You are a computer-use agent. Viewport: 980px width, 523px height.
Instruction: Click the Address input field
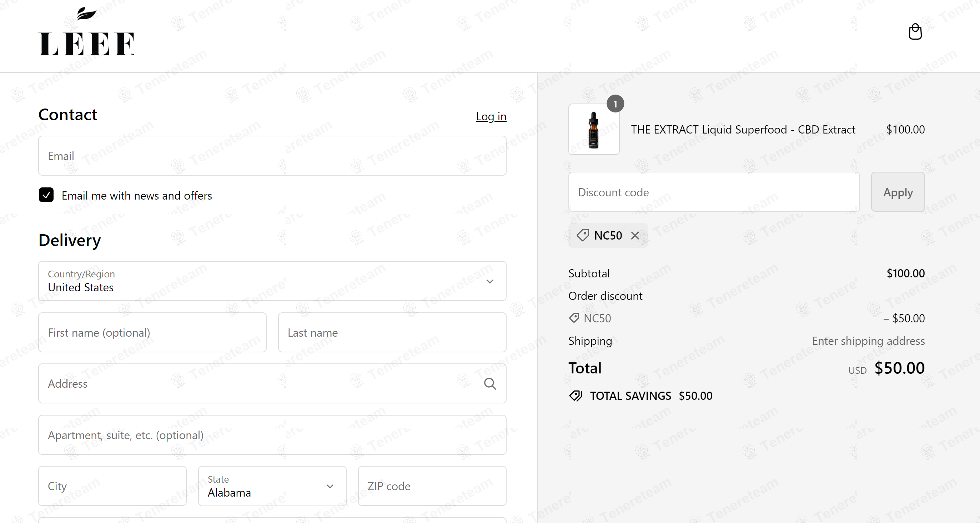point(272,384)
